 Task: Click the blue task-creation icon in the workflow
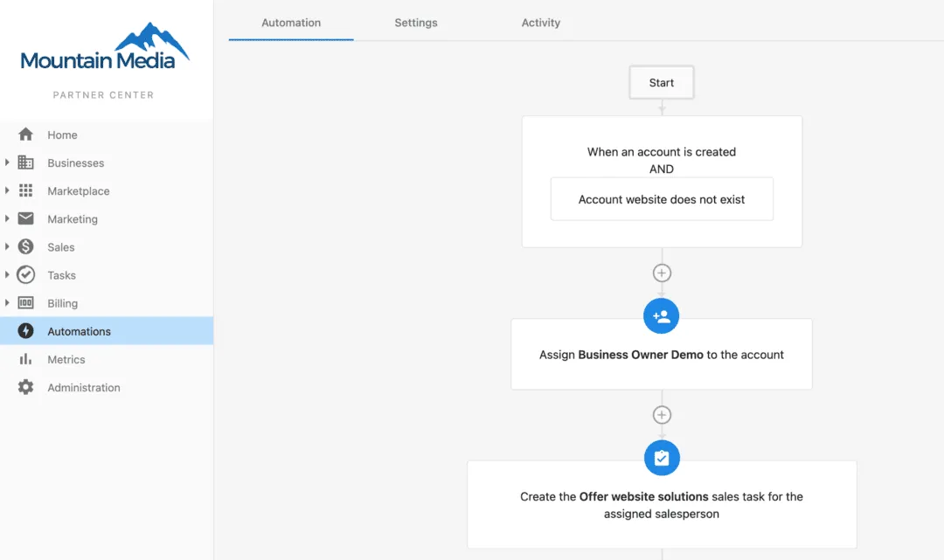662,457
